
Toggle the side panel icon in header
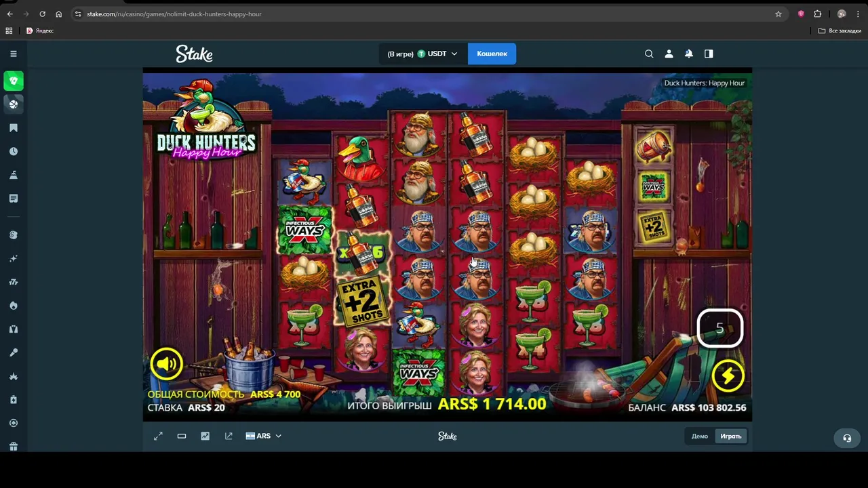709,54
